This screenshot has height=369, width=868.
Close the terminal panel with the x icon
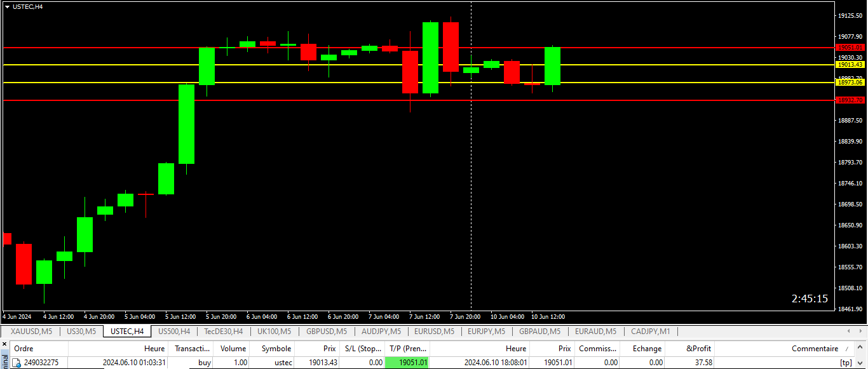tap(4, 344)
